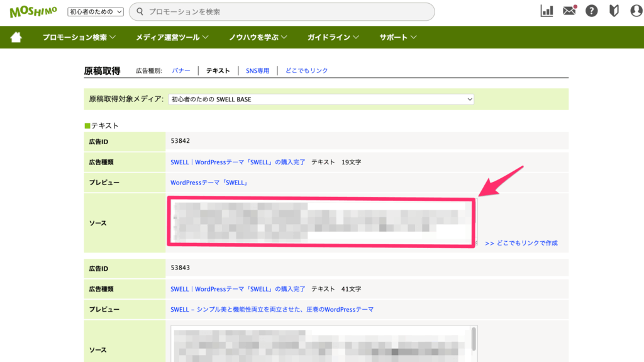The height and width of the screenshot is (362, 644).
Task: Go to the home icon in the green navbar
Action: 16,37
